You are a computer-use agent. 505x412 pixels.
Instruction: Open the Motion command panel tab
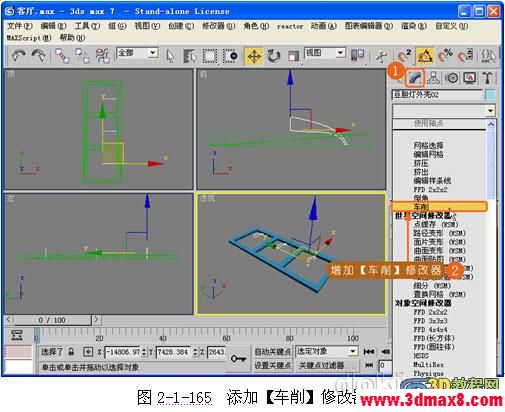tap(452, 78)
